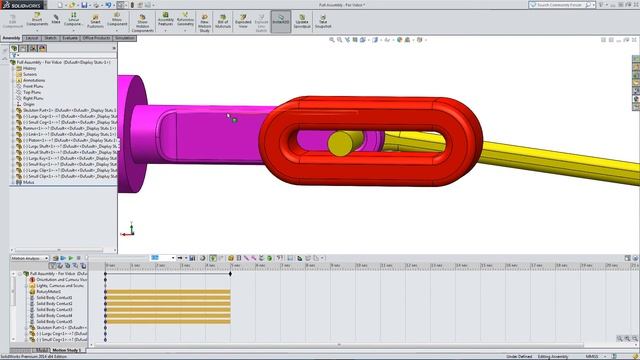This screenshot has height=360, width=640.
Task: Switch to the Layout ribbon tab
Action: pyautogui.click(x=32, y=38)
